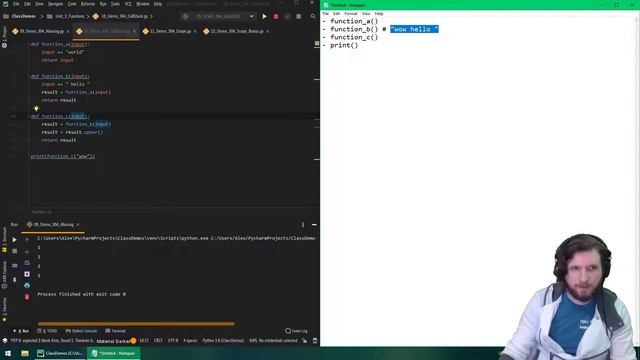The image size is (640, 360).
Task: Click scroll up arrow in Run panel
Action: (27, 240)
